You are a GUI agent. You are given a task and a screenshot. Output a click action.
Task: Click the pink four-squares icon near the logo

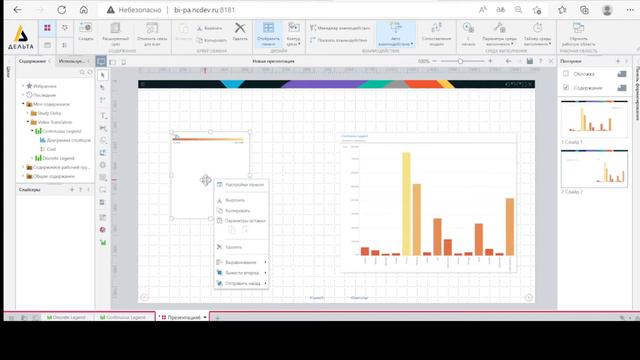click(47, 28)
